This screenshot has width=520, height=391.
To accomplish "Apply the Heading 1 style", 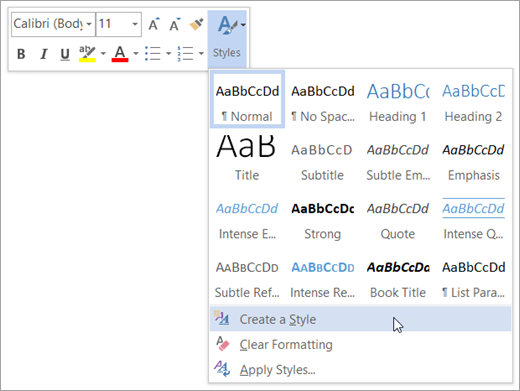I will point(398,101).
